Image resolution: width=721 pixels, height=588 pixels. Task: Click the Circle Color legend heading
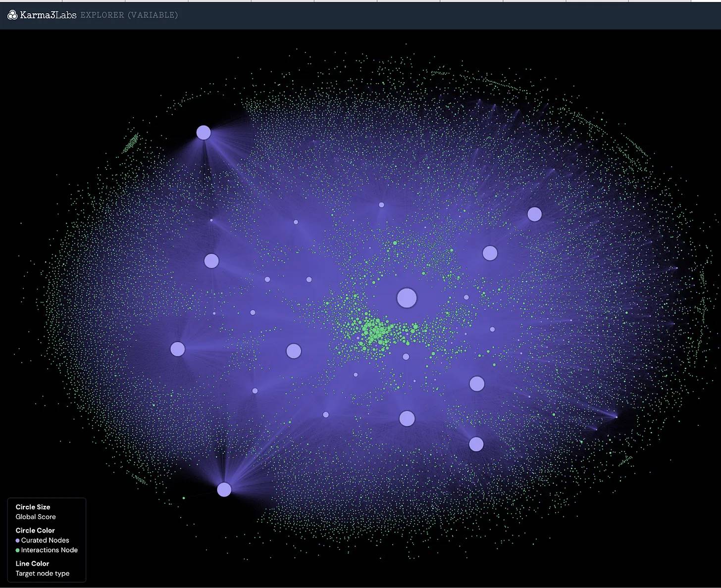(35, 530)
